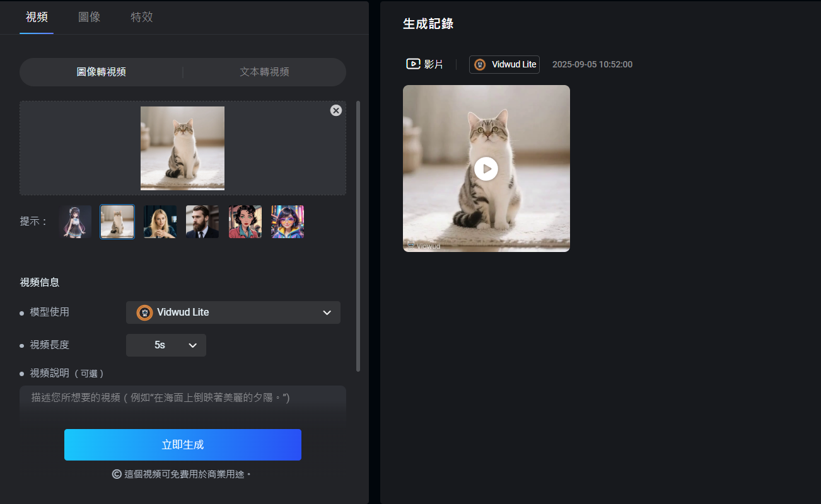Click the 生成記錄 heading
821x504 pixels.
(x=428, y=24)
